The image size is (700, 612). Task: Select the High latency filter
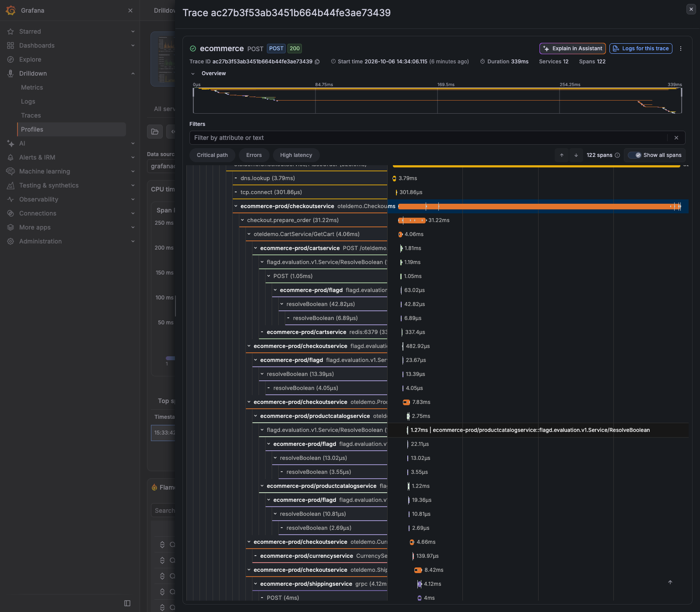296,155
